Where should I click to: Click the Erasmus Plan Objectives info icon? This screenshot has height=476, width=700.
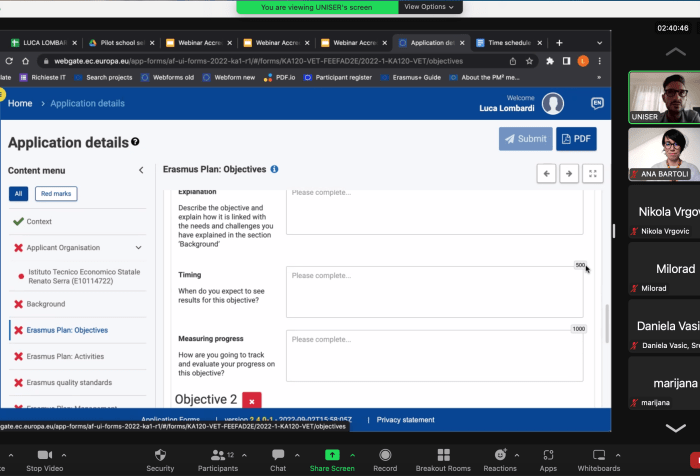pos(274,170)
